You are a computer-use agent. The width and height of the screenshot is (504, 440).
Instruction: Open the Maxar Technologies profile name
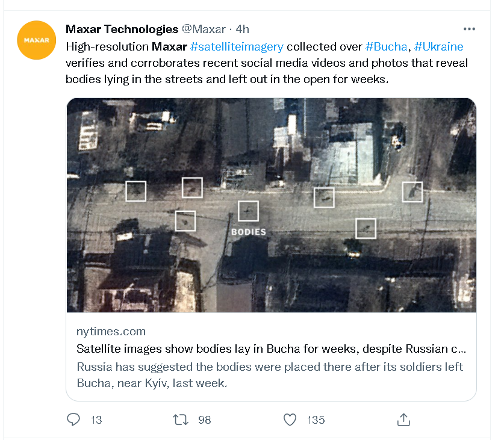point(122,29)
